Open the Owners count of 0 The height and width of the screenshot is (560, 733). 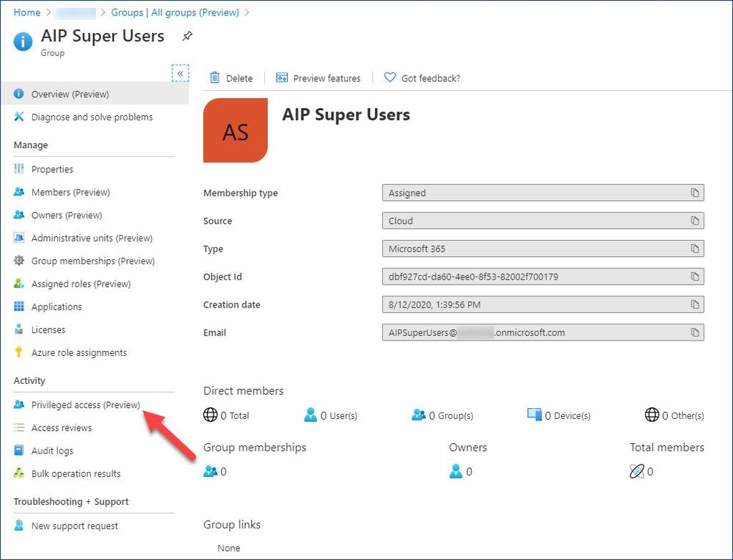[461, 471]
